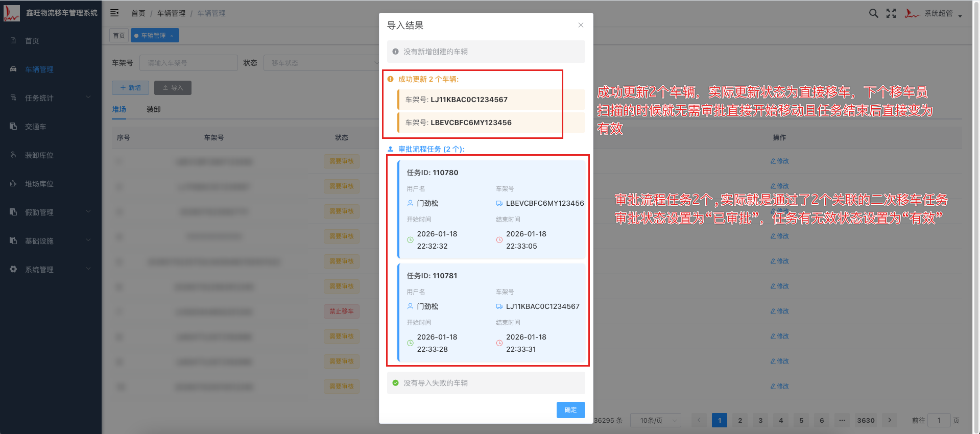Open the 移车状态 status dropdown
Viewport: 980px width, 434px height.
coord(322,63)
